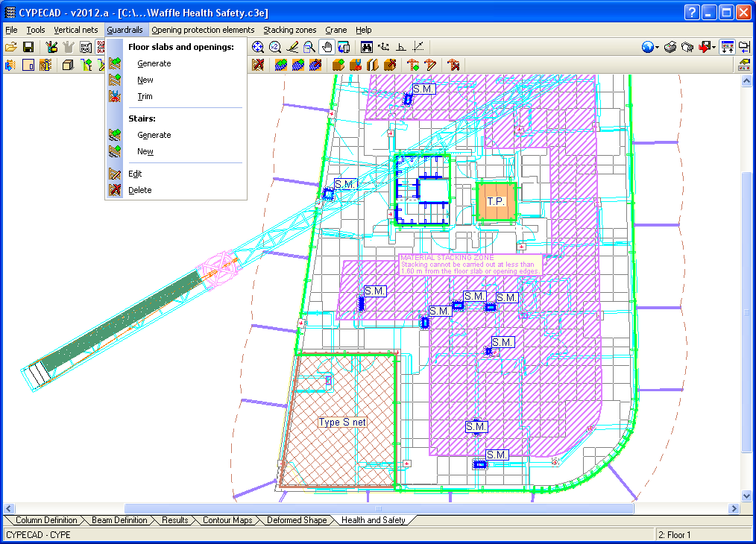Select Delete in Guardrails menu

[x=139, y=190]
